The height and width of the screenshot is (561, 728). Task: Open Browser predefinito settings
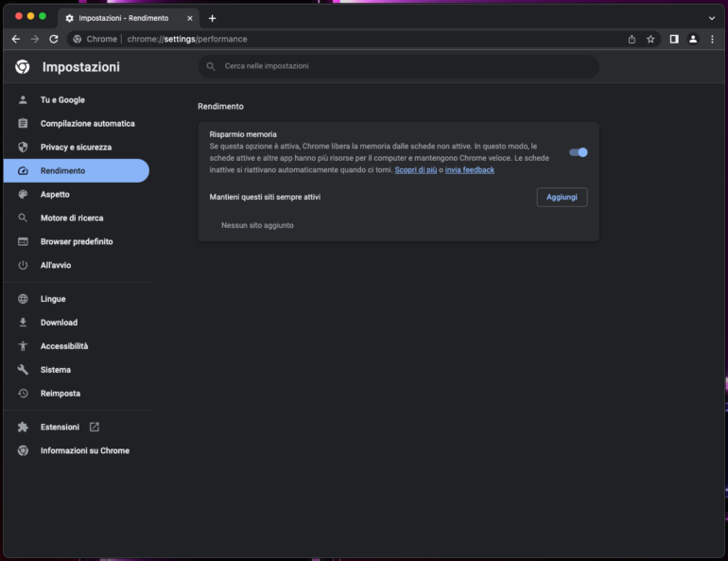[77, 241]
